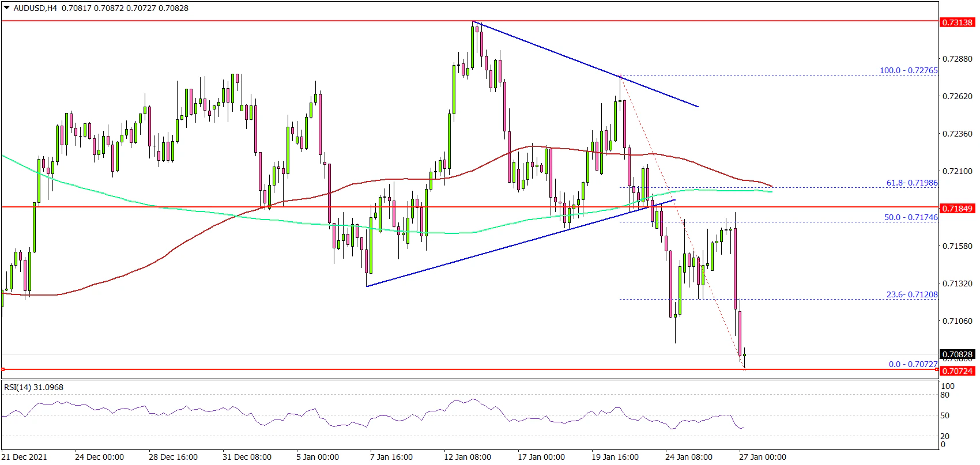The width and height of the screenshot is (980, 465).
Task: Select the 0.0 - 0.70727 Fibonacci label
Action: coord(913,364)
